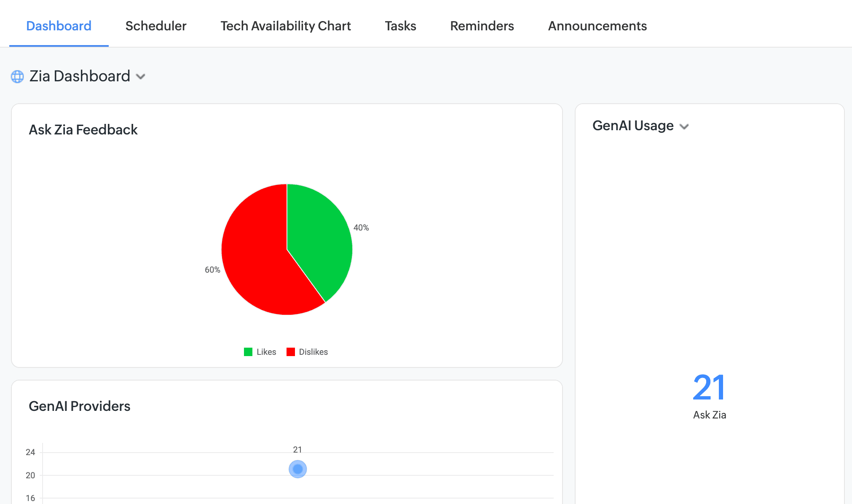Open the Dashboard tab
Screen dimensions: 852x504
[59, 26]
